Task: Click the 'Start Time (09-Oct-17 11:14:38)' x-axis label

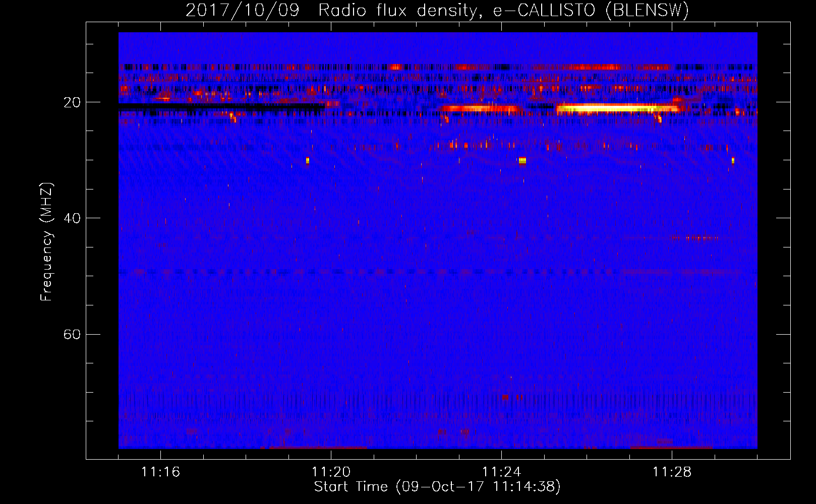Action: coord(437,487)
